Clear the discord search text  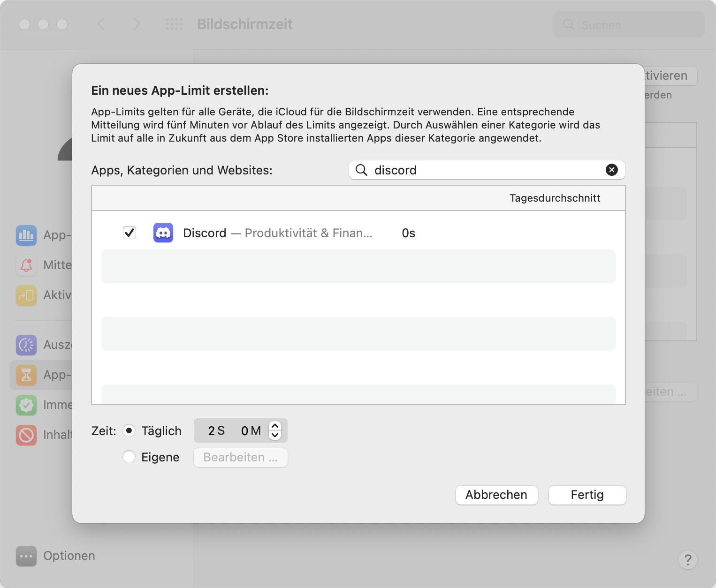612,170
